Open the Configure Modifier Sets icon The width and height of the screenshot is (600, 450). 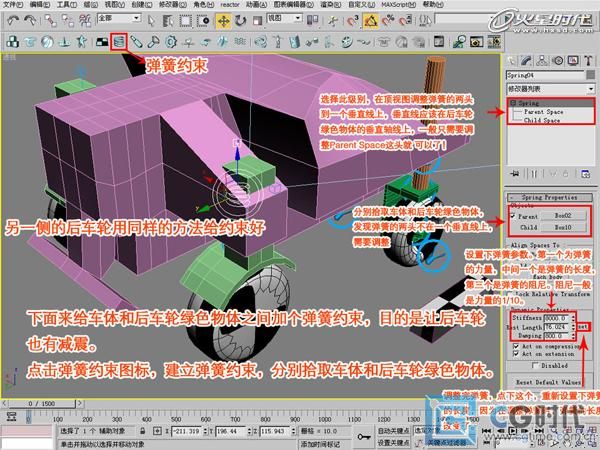(585, 174)
